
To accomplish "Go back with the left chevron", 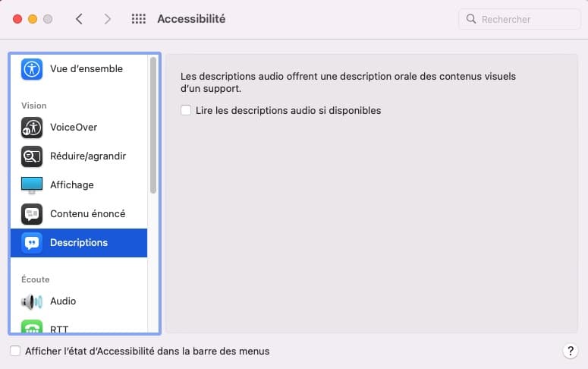I will click(x=79, y=19).
